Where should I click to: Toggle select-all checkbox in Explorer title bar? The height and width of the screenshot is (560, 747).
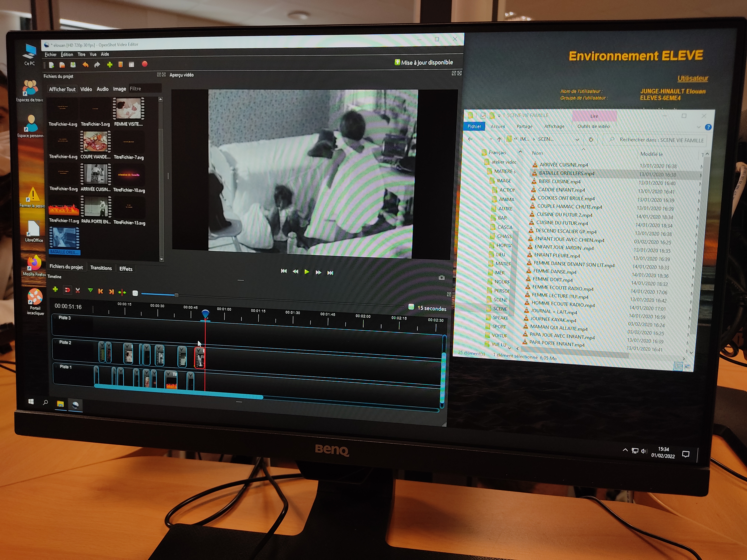[483, 116]
